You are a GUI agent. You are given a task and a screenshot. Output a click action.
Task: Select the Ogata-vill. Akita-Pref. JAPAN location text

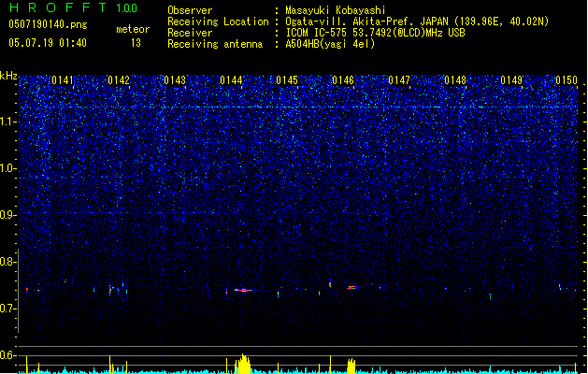(x=417, y=22)
